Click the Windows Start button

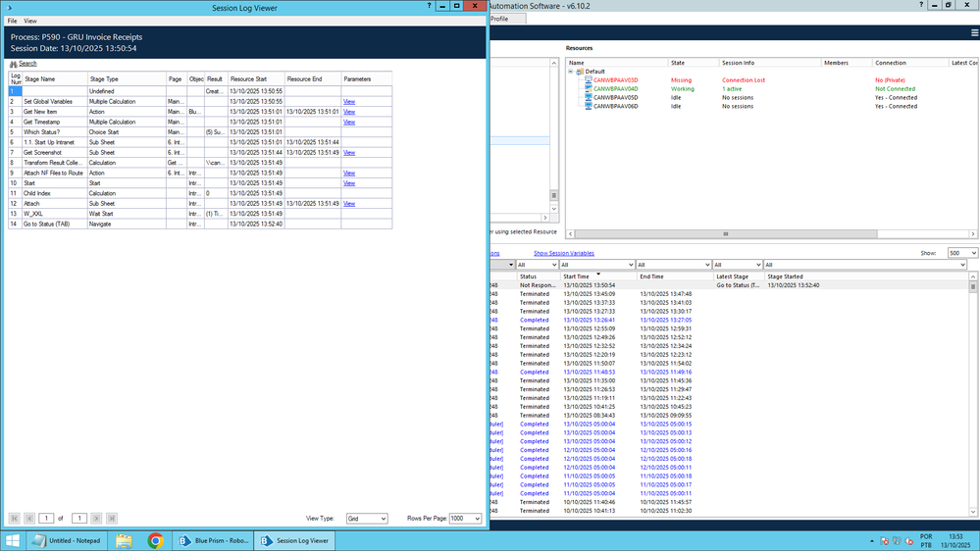click(x=13, y=540)
